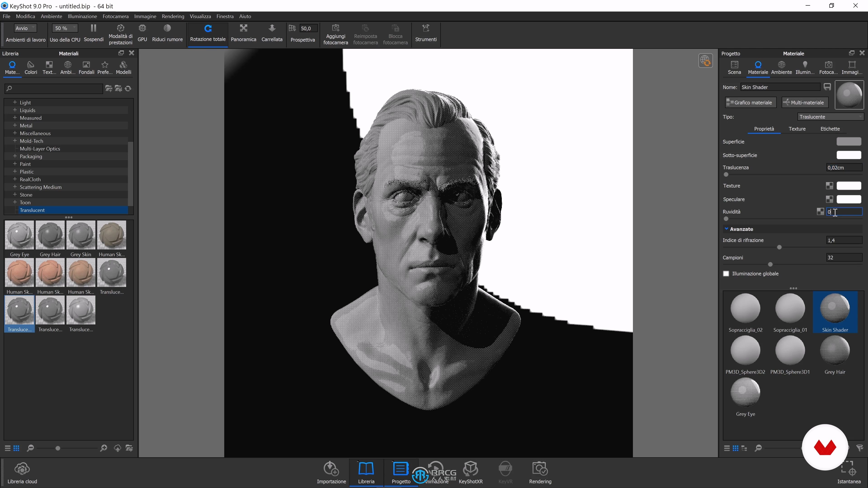Enable the specular map checkbox
Screen dimensions: 868x488
pos(830,199)
